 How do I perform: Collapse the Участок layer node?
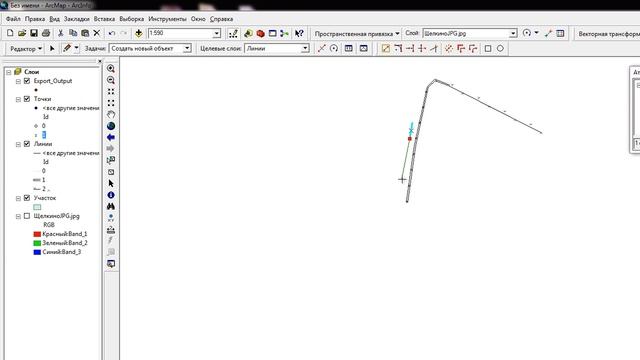pyautogui.click(x=18, y=198)
